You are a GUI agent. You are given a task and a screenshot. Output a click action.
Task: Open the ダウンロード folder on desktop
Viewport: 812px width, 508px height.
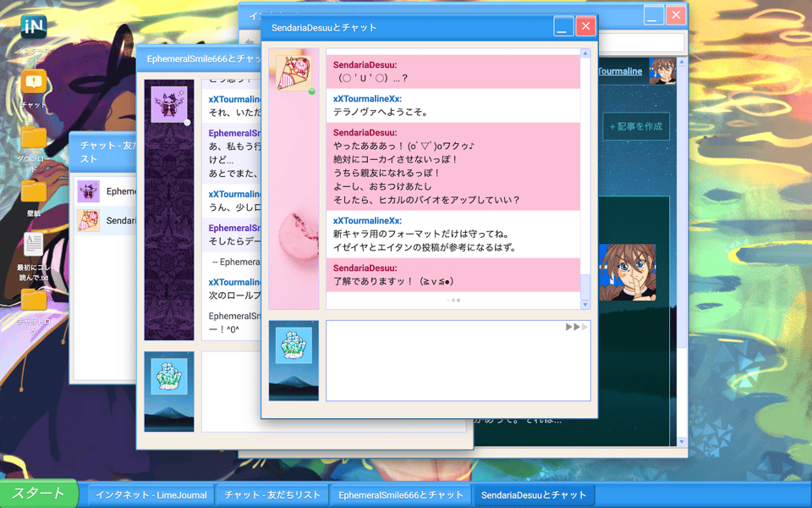click(34, 139)
